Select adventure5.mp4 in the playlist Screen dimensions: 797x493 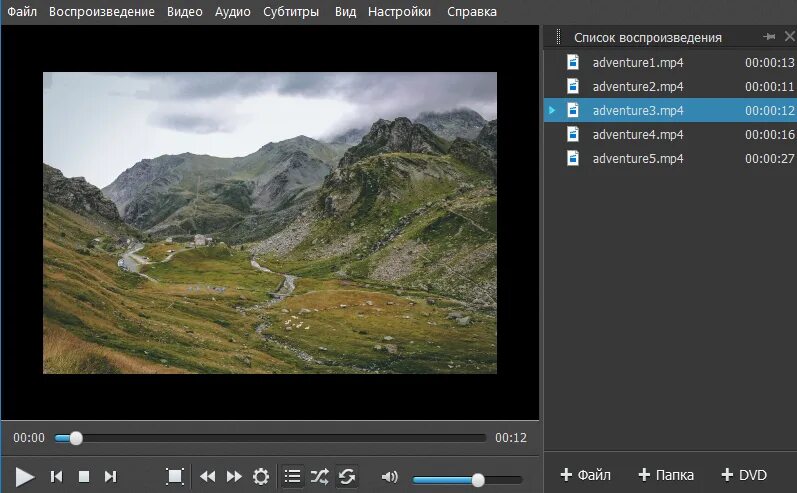[x=670, y=158]
